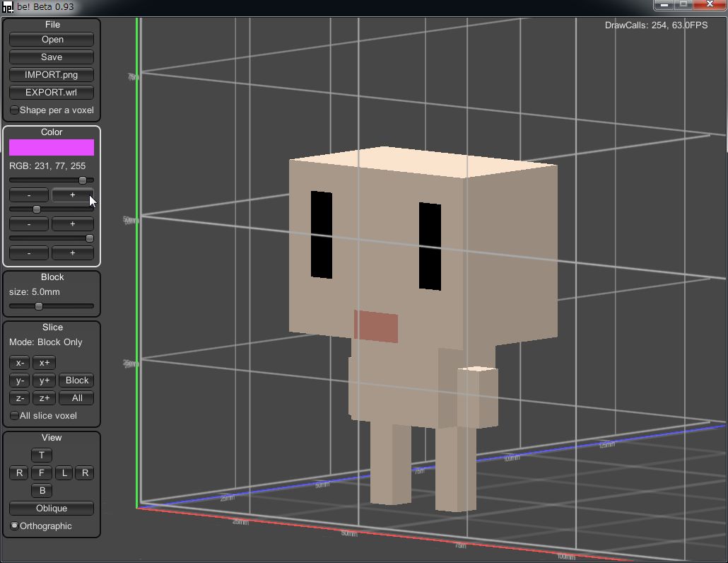Enable the Shape per a voxel checkbox
728x563 pixels.
pyautogui.click(x=15, y=110)
